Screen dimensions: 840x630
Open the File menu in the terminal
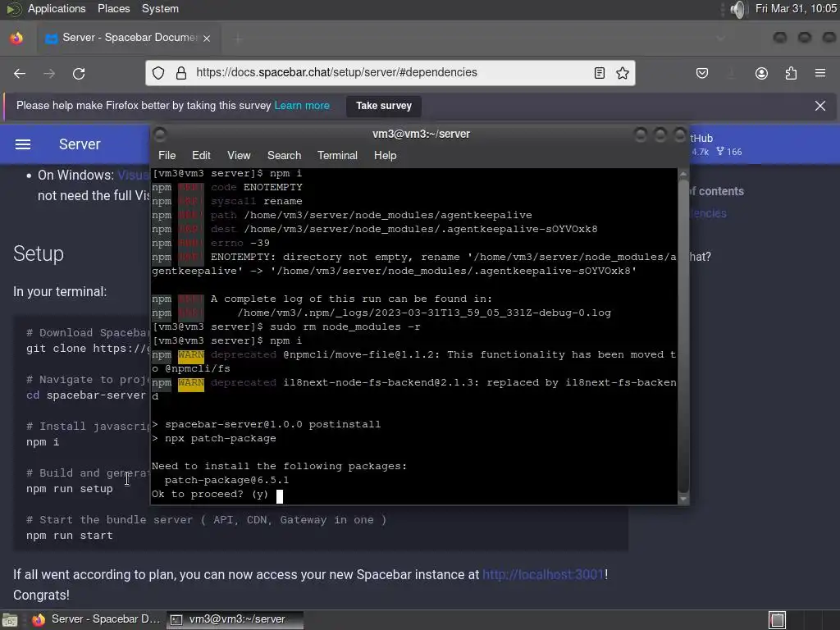point(167,155)
